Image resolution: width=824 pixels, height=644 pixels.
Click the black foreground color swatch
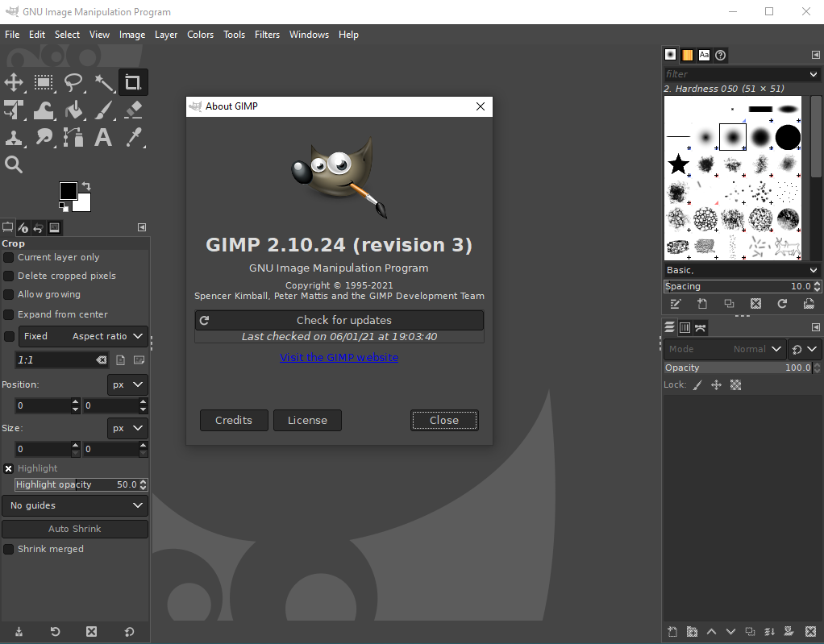click(x=67, y=190)
